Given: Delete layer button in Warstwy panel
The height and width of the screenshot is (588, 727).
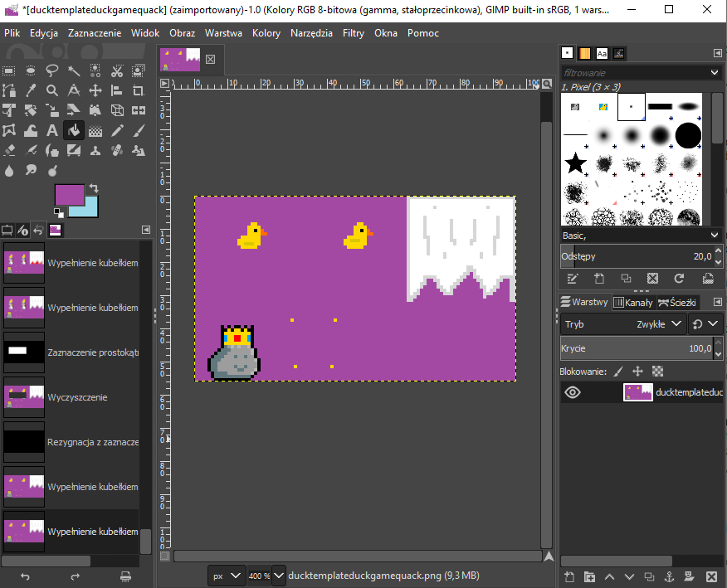Looking at the screenshot, I should (712, 577).
